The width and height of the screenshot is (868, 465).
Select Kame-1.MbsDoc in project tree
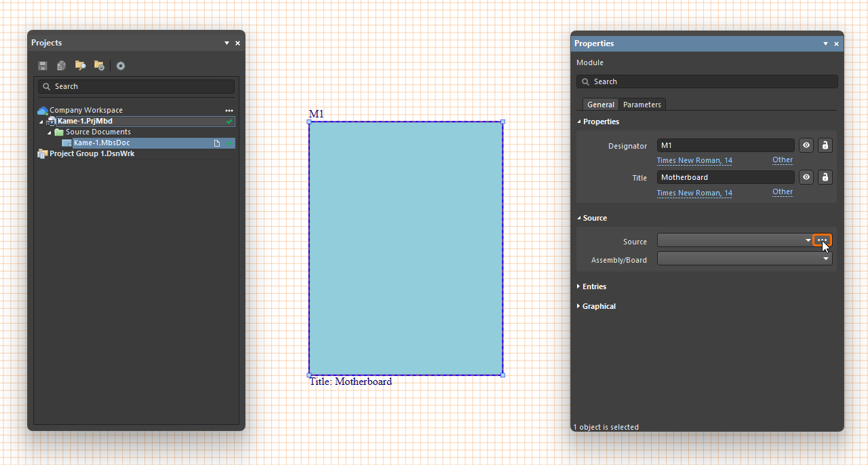(102, 143)
